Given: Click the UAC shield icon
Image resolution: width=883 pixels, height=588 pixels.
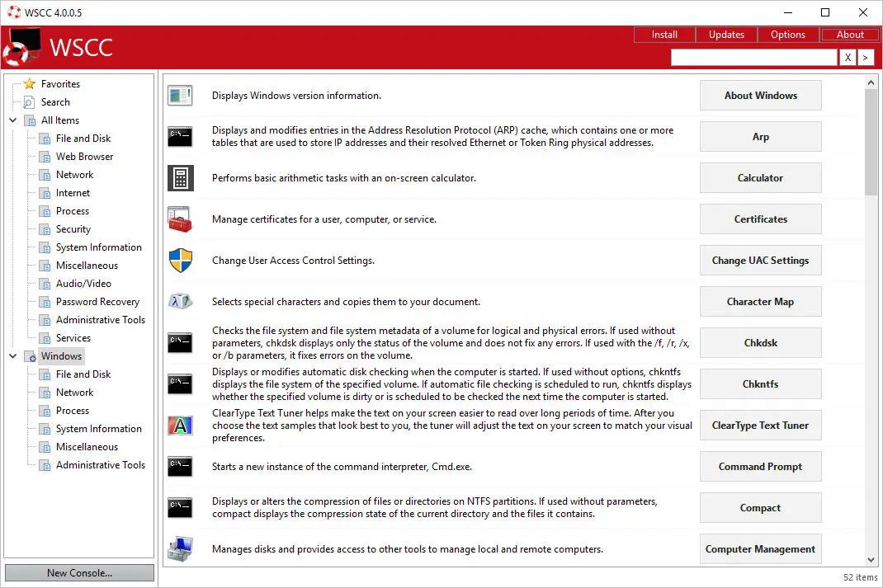Looking at the screenshot, I should tap(180, 261).
